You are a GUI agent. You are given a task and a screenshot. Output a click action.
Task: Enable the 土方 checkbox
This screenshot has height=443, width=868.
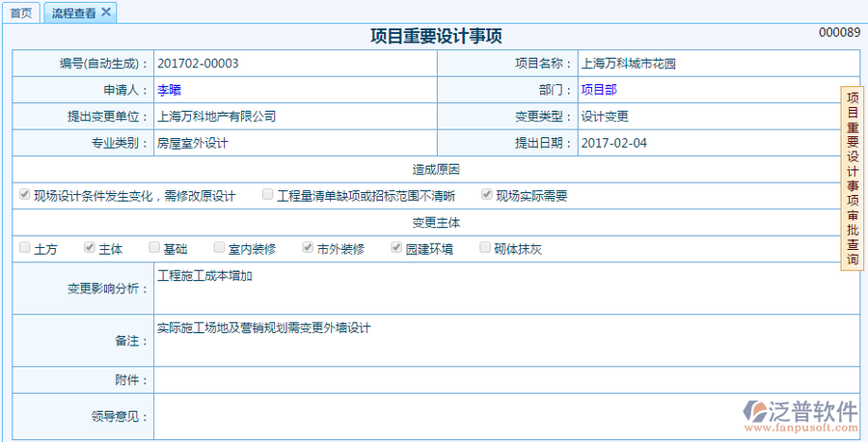coord(24,248)
